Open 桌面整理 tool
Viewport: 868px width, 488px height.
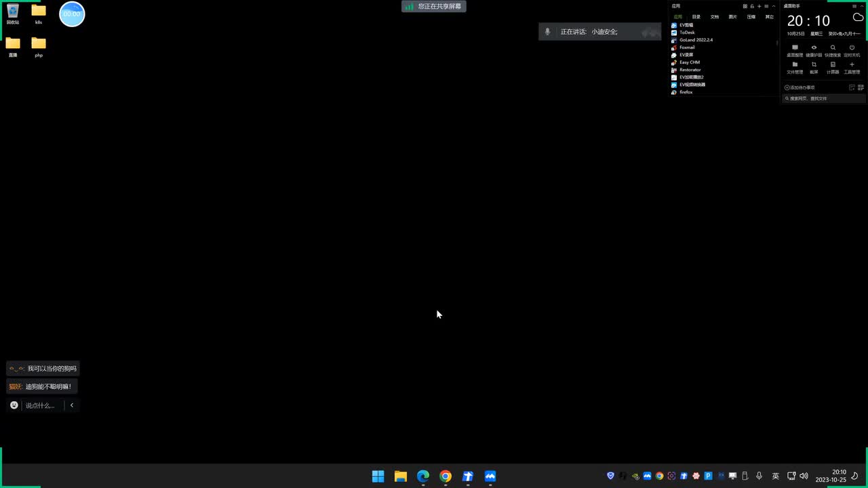click(x=795, y=51)
